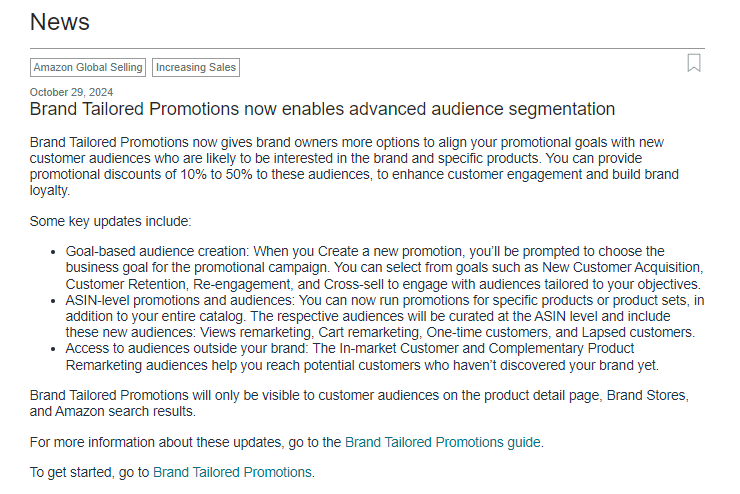Click the 'Views remarketing, Cart remarketing' text
740x494 pixels.
[x=310, y=332]
